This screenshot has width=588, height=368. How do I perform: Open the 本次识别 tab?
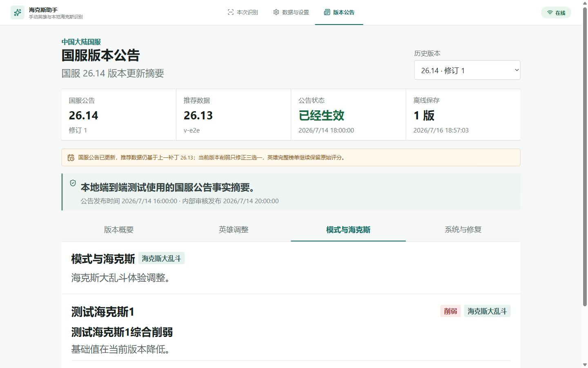click(243, 12)
